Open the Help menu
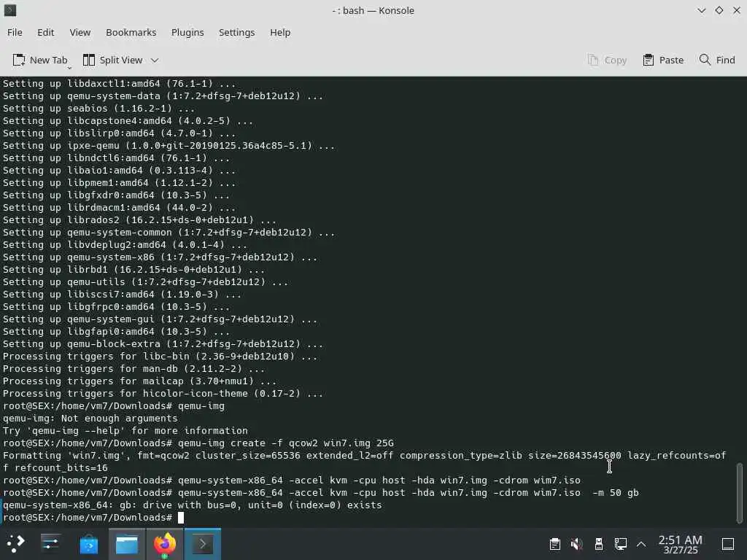The image size is (747, 560). pyautogui.click(x=280, y=32)
